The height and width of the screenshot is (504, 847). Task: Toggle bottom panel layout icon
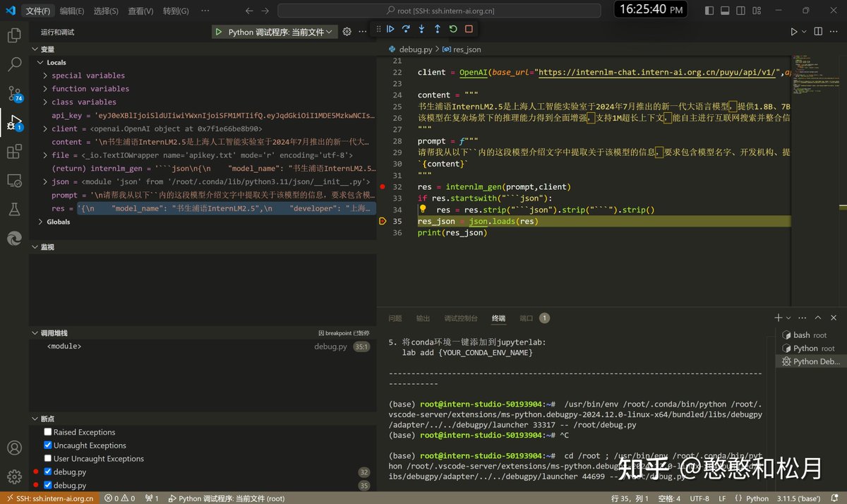coord(726,11)
